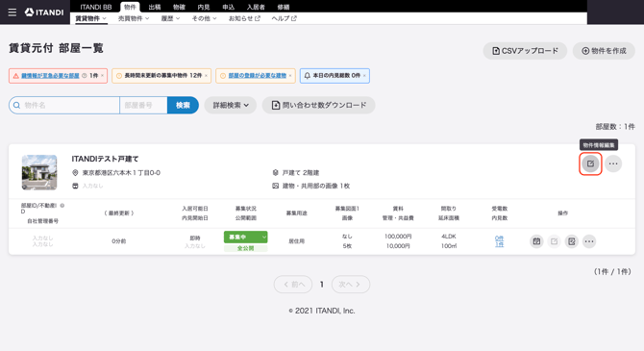Open the お知らせ external link
Viewport: 644px width, 351px height.
click(244, 18)
